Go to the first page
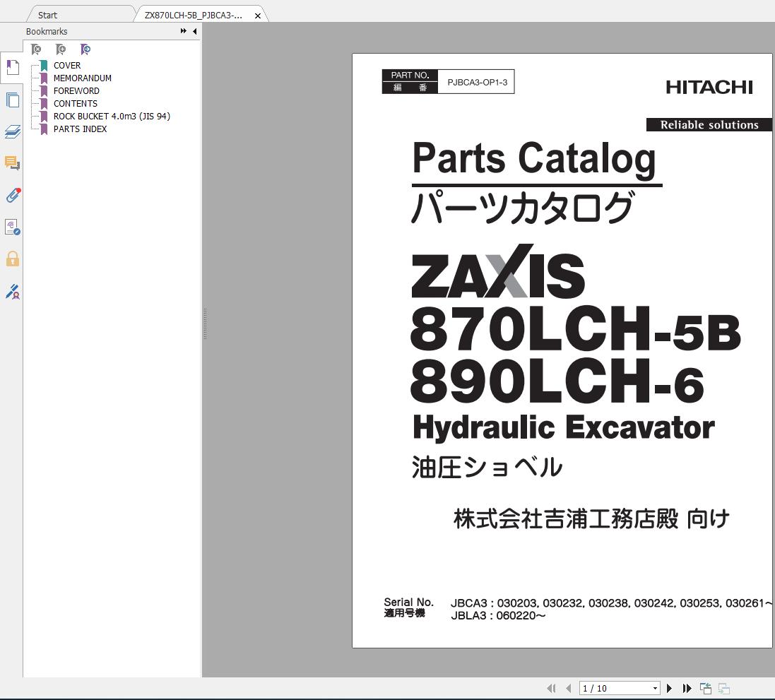This screenshot has height=700, width=775. pyautogui.click(x=552, y=688)
